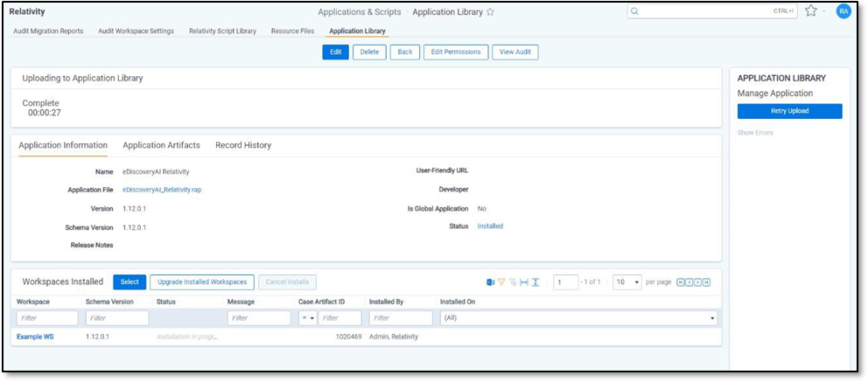Go to last page of Workspaces list
The image size is (868, 382).
pyautogui.click(x=706, y=282)
